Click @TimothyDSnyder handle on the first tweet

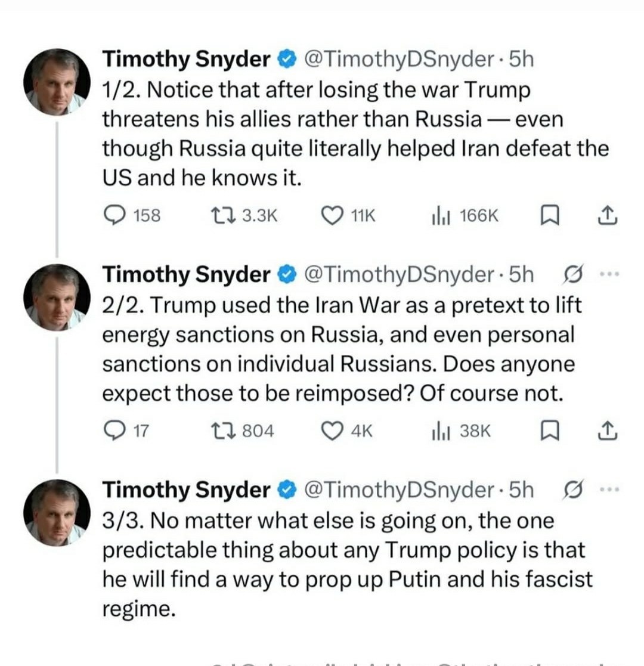pos(400,59)
